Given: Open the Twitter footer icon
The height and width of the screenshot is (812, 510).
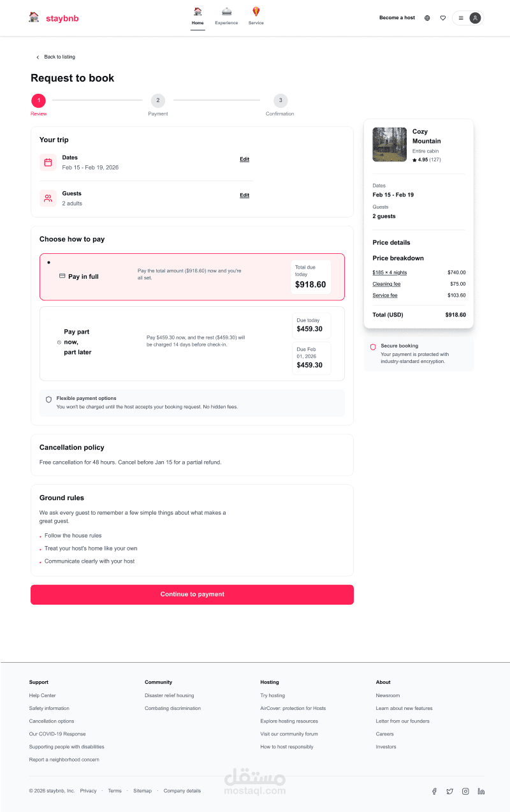Looking at the screenshot, I should pos(449,791).
